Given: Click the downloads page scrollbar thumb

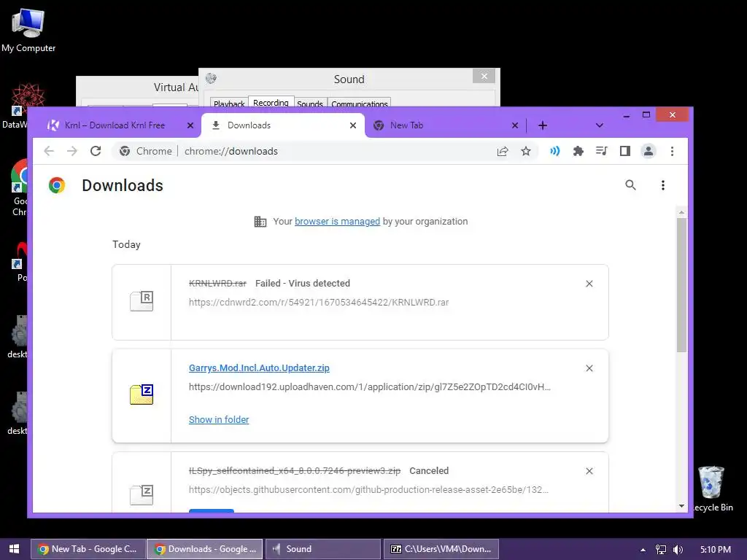Looking at the screenshot, I should pyautogui.click(x=682, y=285).
